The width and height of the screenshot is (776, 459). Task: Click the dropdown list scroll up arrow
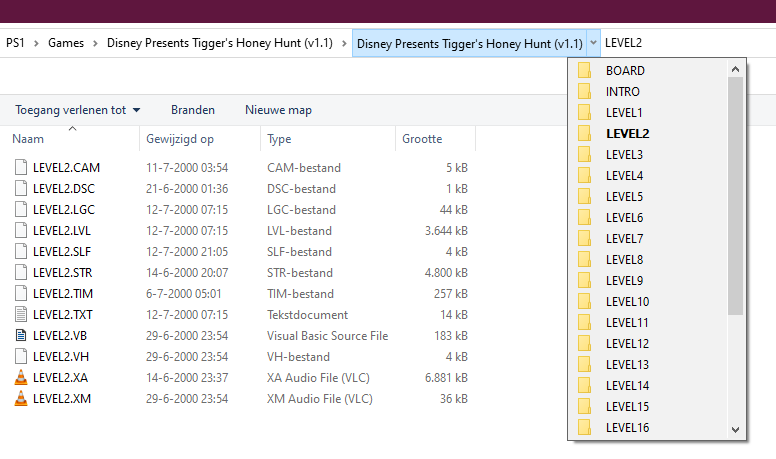735,69
